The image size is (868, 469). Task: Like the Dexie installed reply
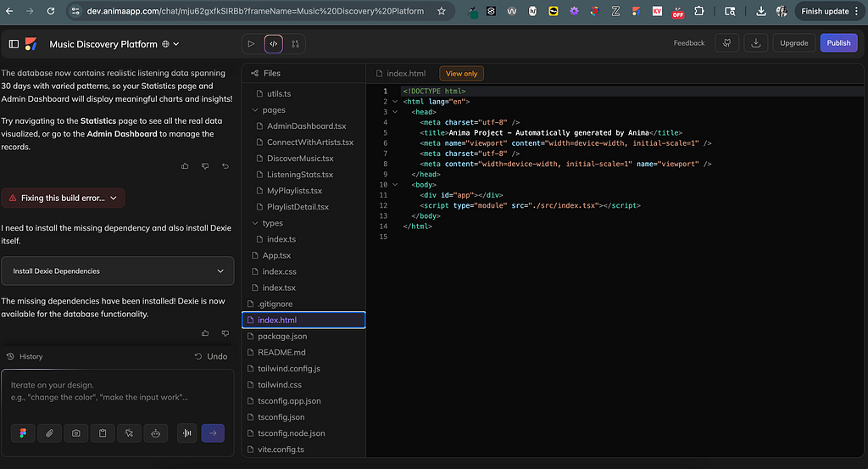[x=205, y=333]
